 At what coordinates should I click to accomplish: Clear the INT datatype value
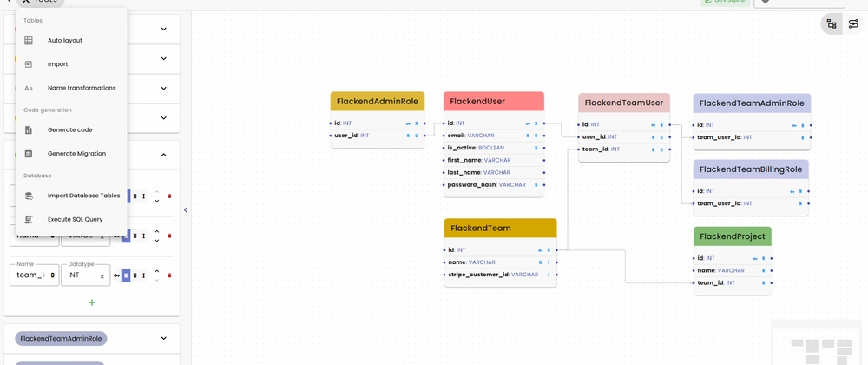coord(102,275)
